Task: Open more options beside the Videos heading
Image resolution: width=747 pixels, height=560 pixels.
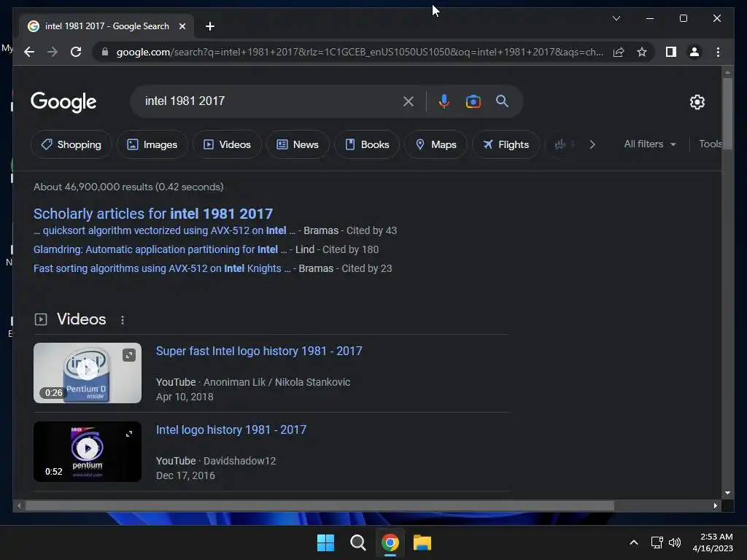Action: click(x=123, y=320)
